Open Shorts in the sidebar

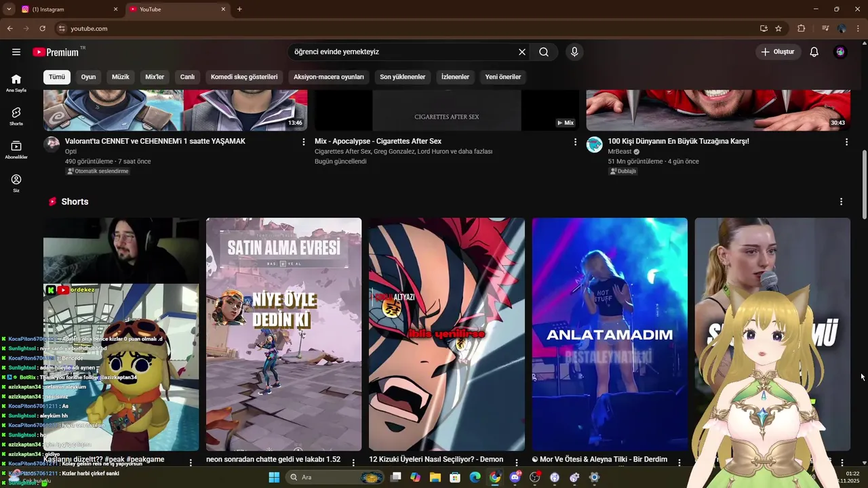pyautogui.click(x=16, y=117)
